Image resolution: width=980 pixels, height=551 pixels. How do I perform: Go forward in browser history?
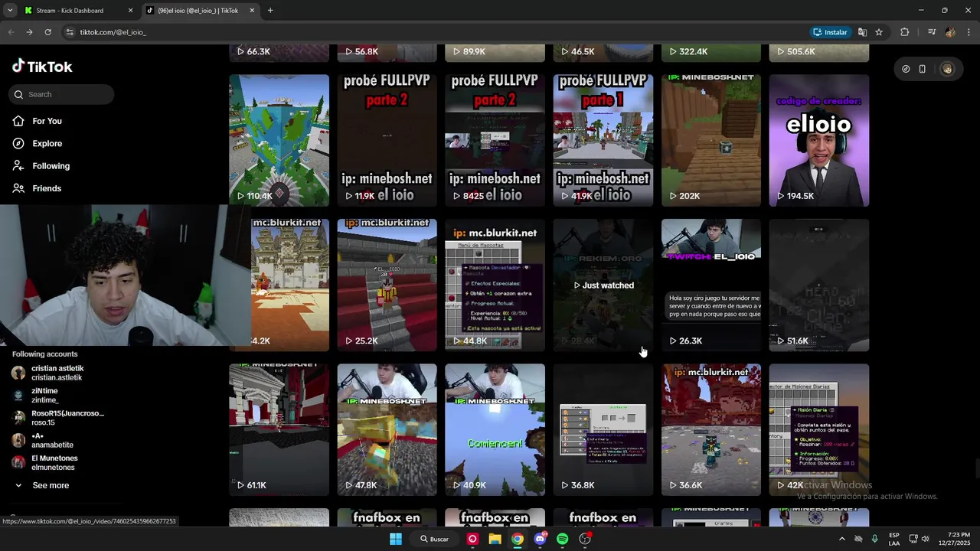[29, 32]
